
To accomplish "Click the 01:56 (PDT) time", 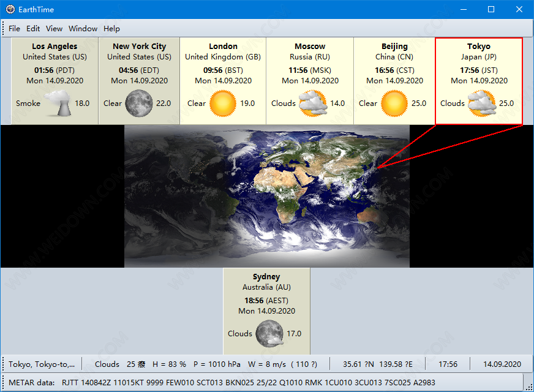I will tap(55, 70).
